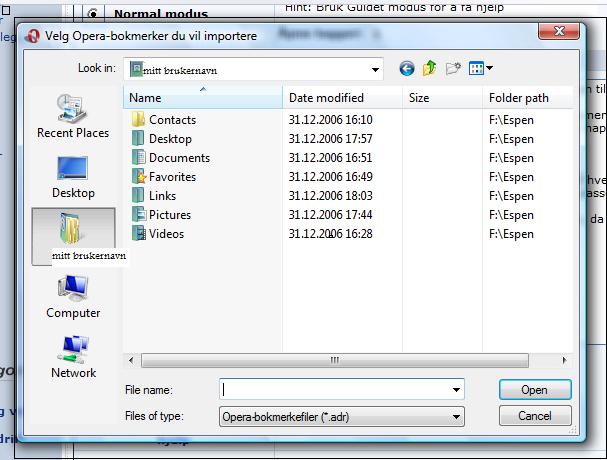This screenshot has width=607, height=460.
Task: Click date 31.12.2006 16:51 cell
Action: [330, 158]
